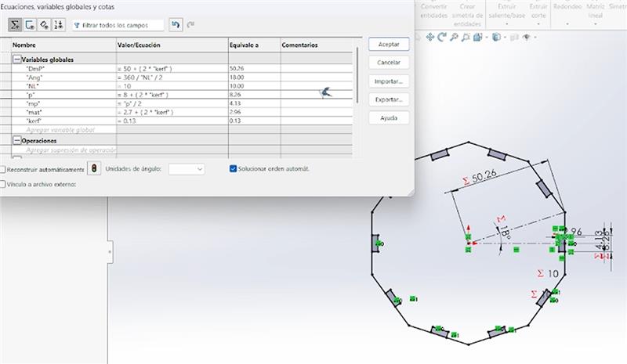
Task: Click the Valor/Ecuación column header
Action: pos(172,45)
